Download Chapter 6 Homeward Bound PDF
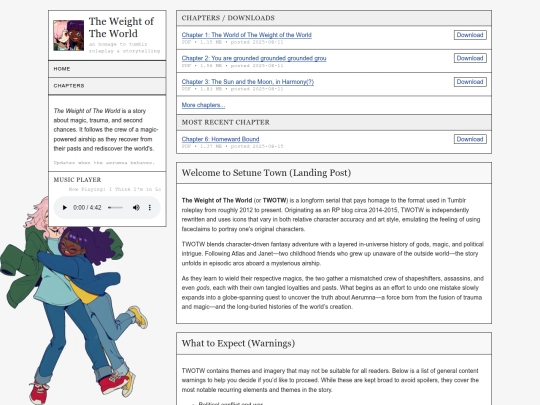Screen dimensions: 540x405 point(470,139)
